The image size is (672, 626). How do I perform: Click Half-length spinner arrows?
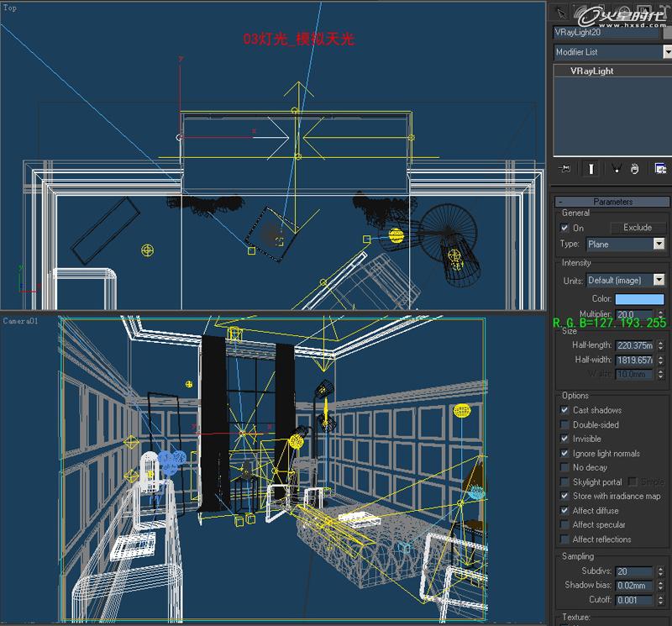point(660,345)
